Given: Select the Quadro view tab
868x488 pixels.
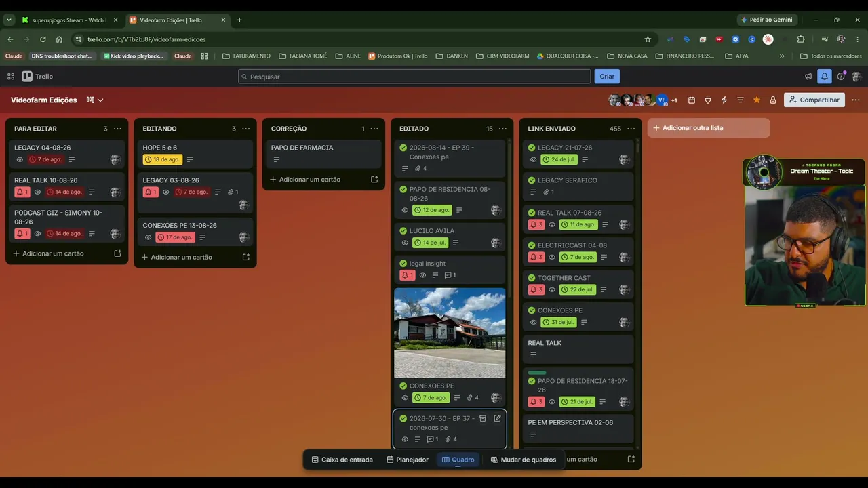Looking at the screenshot, I should tap(458, 460).
